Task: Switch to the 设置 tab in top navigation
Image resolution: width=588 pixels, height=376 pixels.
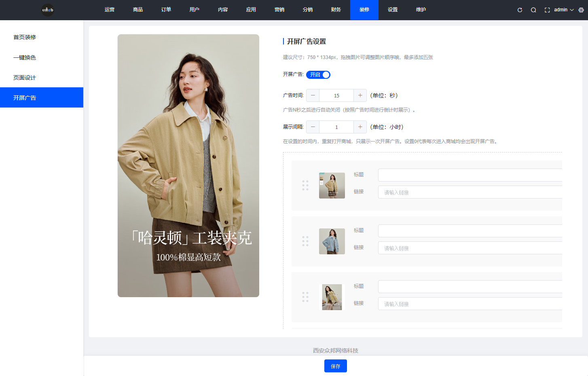Action: pos(392,10)
